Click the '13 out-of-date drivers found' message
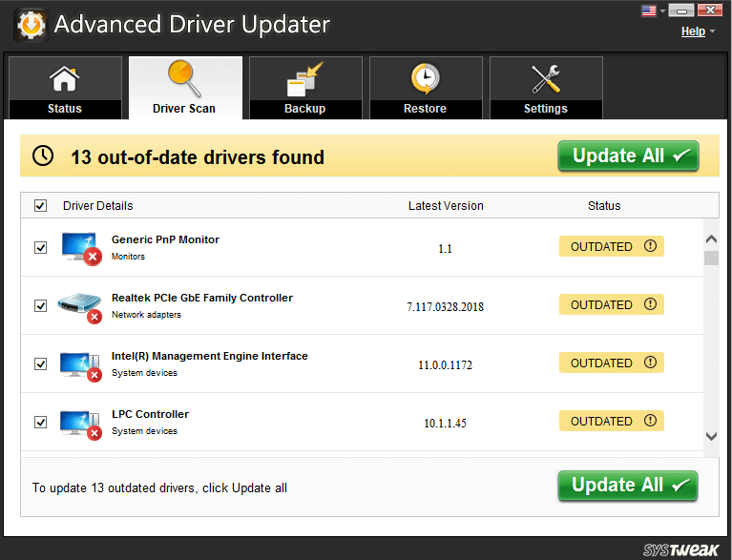Image resolution: width=732 pixels, height=560 pixels. tap(198, 157)
